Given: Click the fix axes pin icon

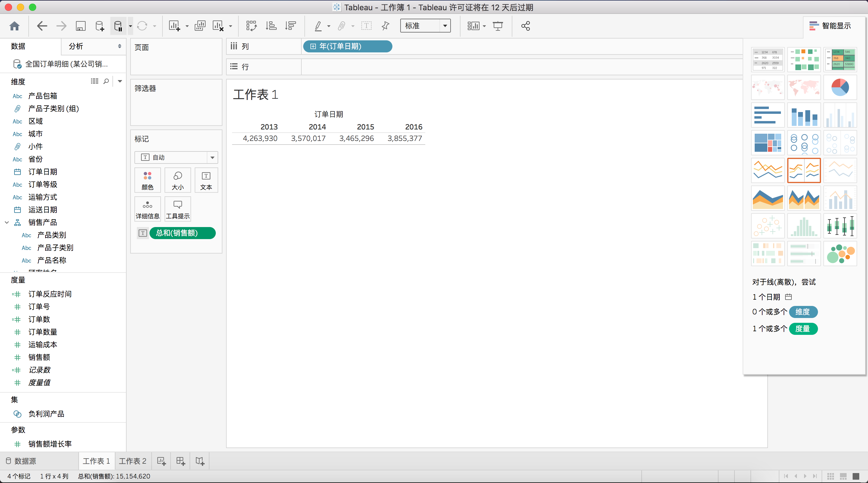Looking at the screenshot, I should (x=385, y=26).
